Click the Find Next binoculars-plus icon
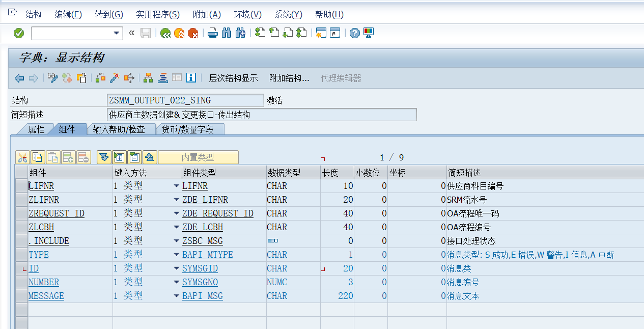This screenshot has height=329, width=644. 240,33
